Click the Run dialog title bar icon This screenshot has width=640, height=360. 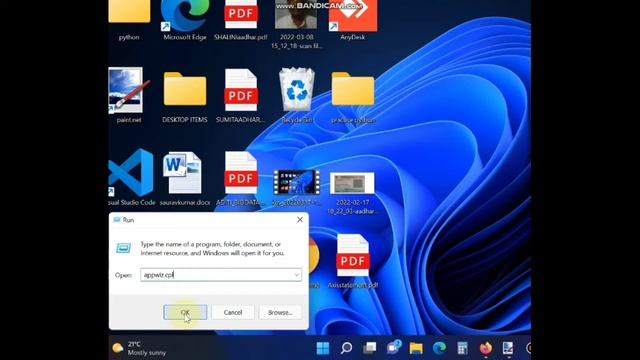(117, 220)
